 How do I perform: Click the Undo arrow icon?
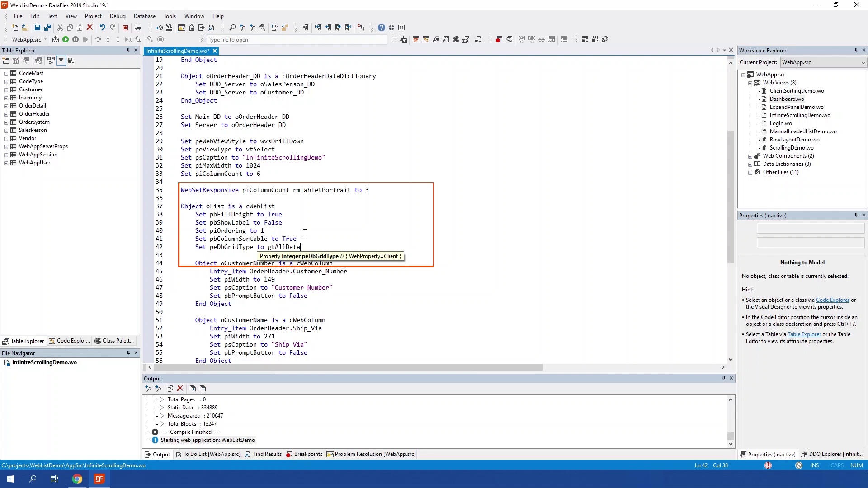(103, 28)
